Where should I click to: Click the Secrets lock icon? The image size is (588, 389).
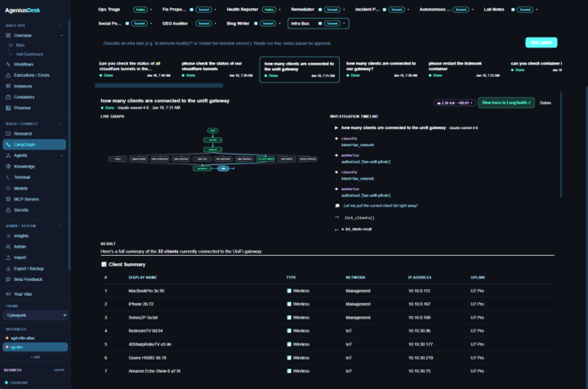(x=8, y=210)
